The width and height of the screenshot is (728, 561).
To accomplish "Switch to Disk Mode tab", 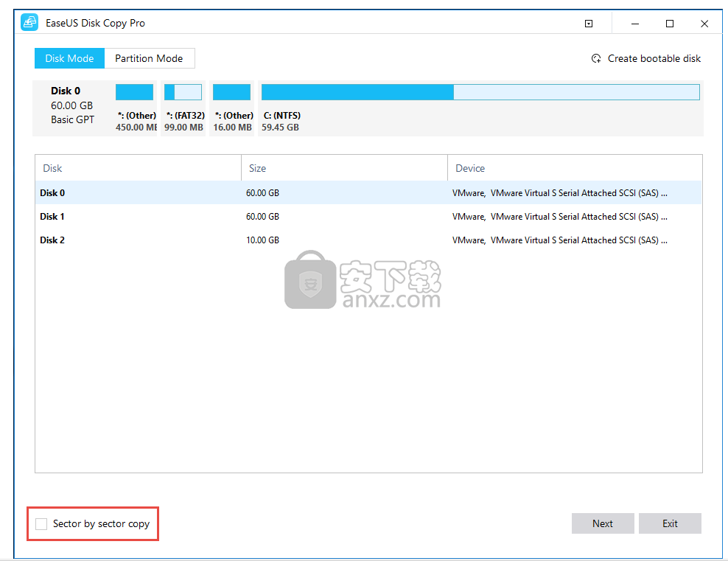I will coord(70,58).
